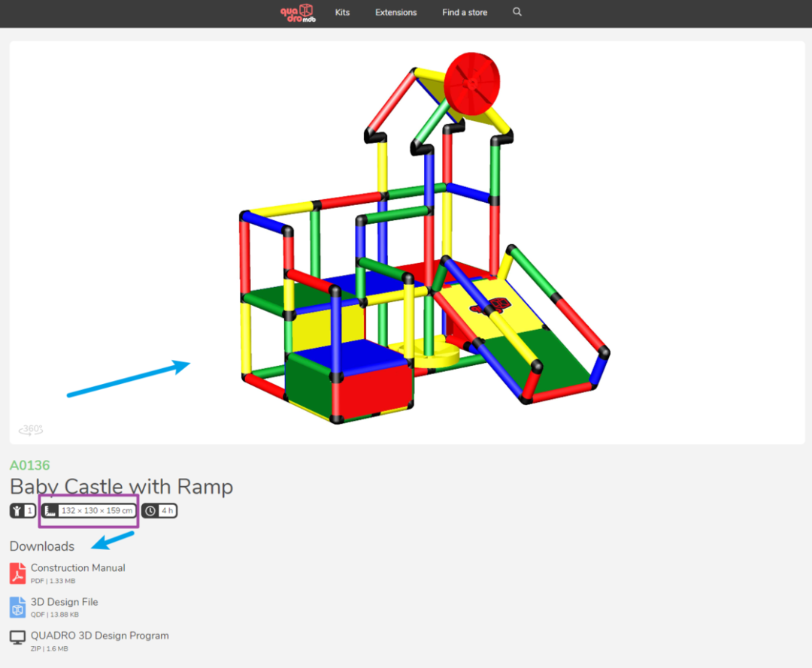The width and height of the screenshot is (812, 668).
Task: Click the dimensions ruler icon
Action: point(50,511)
